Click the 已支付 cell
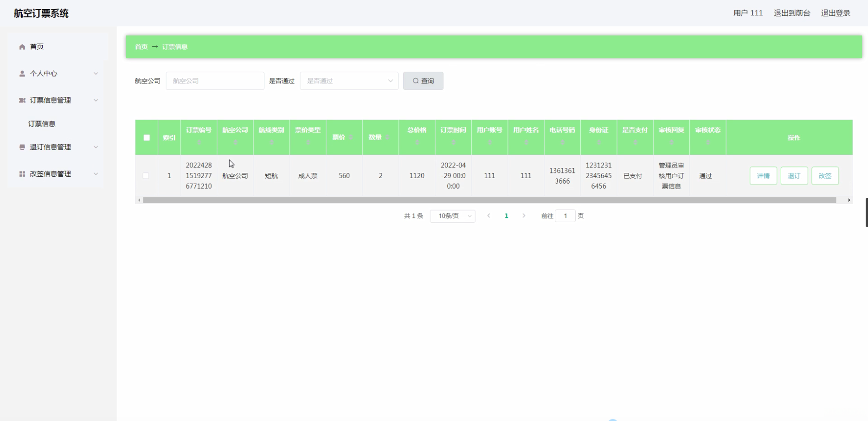Screen dimensions: 868x421 point(633,176)
